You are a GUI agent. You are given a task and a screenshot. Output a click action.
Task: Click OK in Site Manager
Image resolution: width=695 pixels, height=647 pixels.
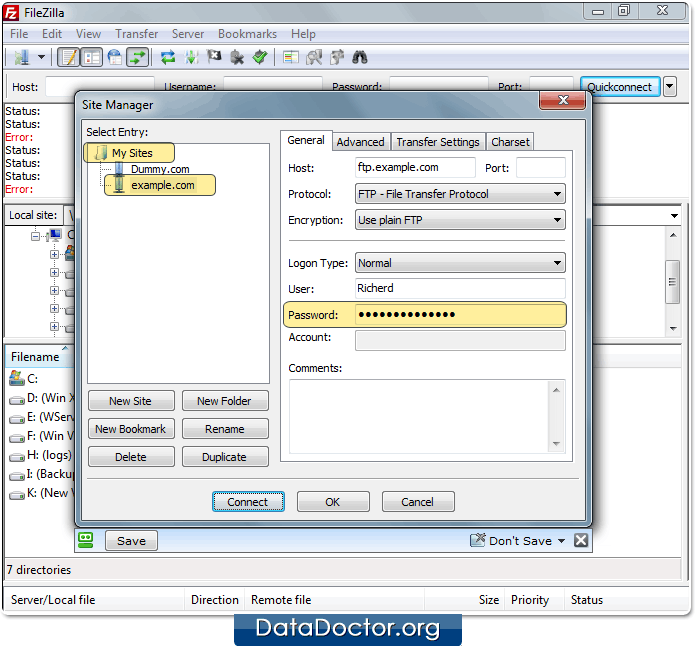333,502
